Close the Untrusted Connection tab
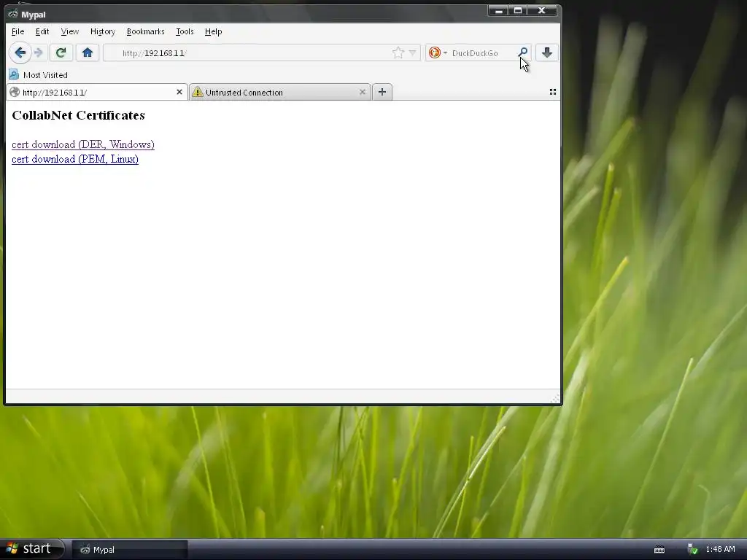 coord(362,92)
